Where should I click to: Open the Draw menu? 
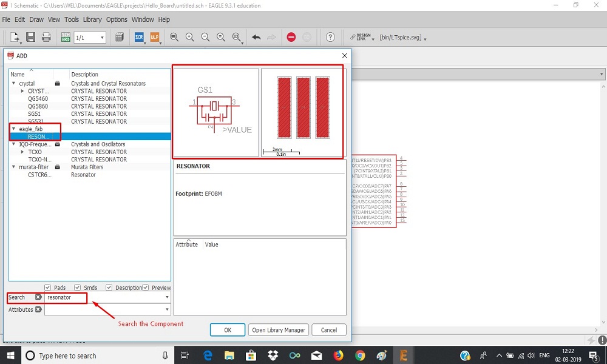click(36, 19)
